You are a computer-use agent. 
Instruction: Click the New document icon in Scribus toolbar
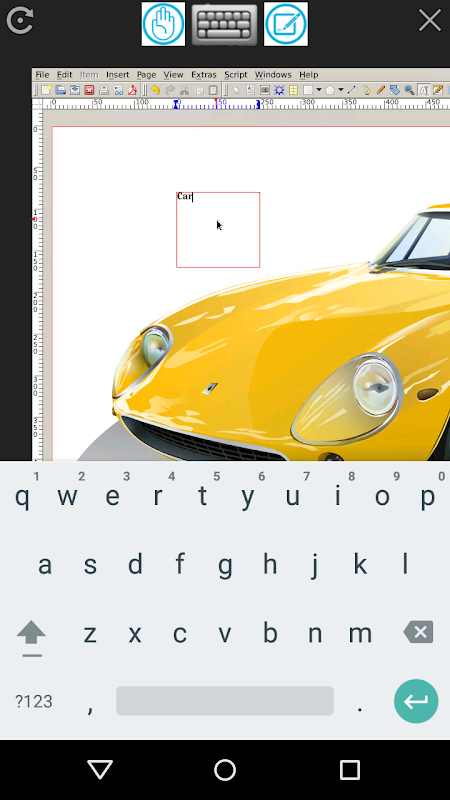46,90
